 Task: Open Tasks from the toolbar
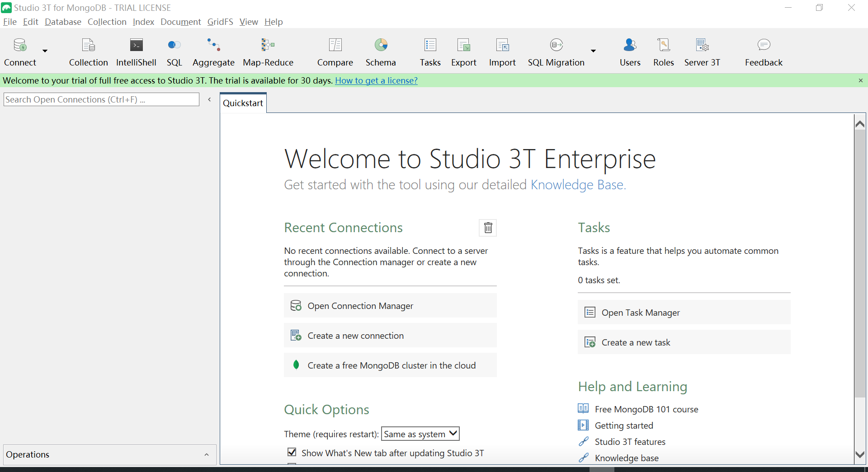[430, 52]
